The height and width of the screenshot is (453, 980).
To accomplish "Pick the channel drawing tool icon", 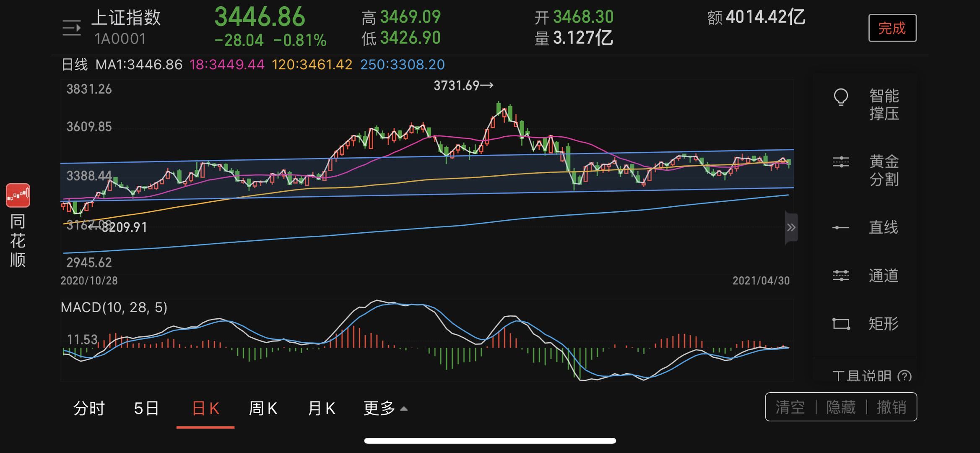I will (841, 276).
